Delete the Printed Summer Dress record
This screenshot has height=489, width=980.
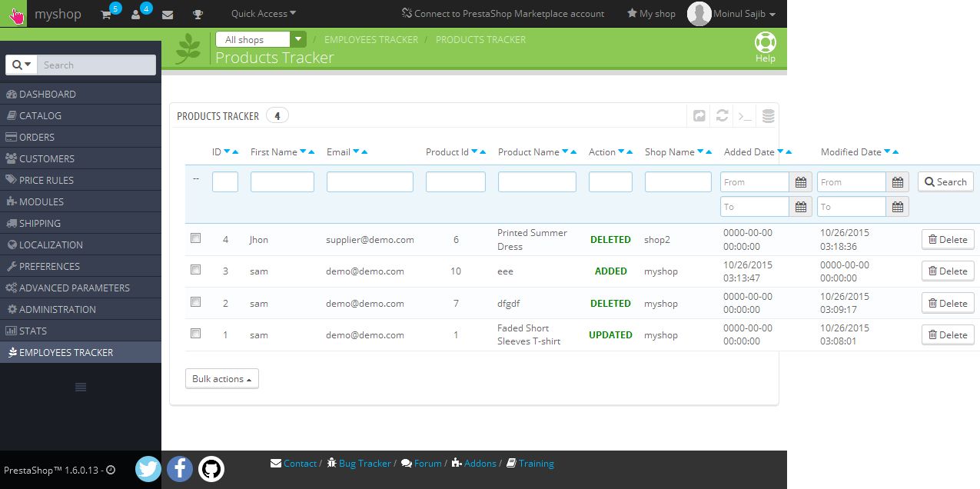948,239
